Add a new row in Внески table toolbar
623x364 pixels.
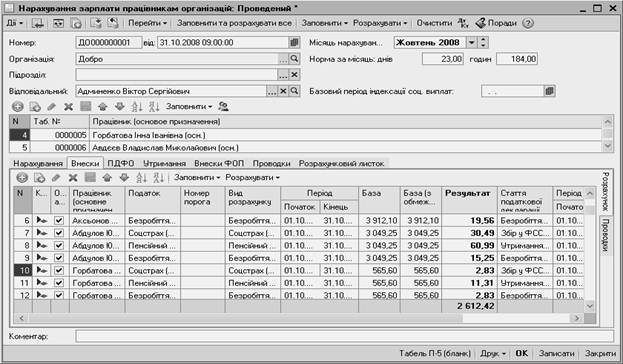(22, 178)
